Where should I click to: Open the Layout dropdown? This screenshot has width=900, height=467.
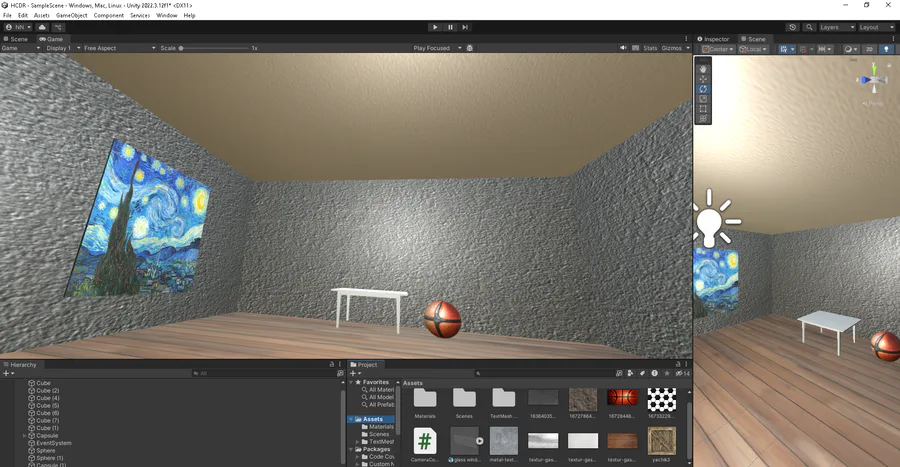pos(876,27)
